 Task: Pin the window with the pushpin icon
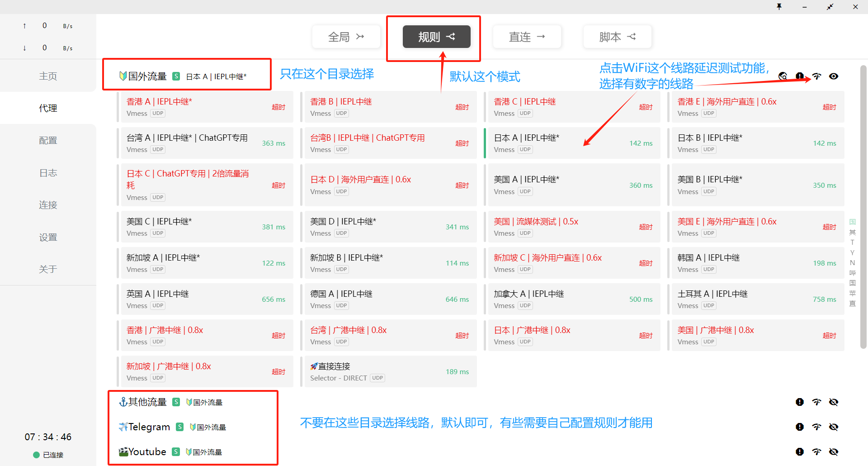click(779, 6)
